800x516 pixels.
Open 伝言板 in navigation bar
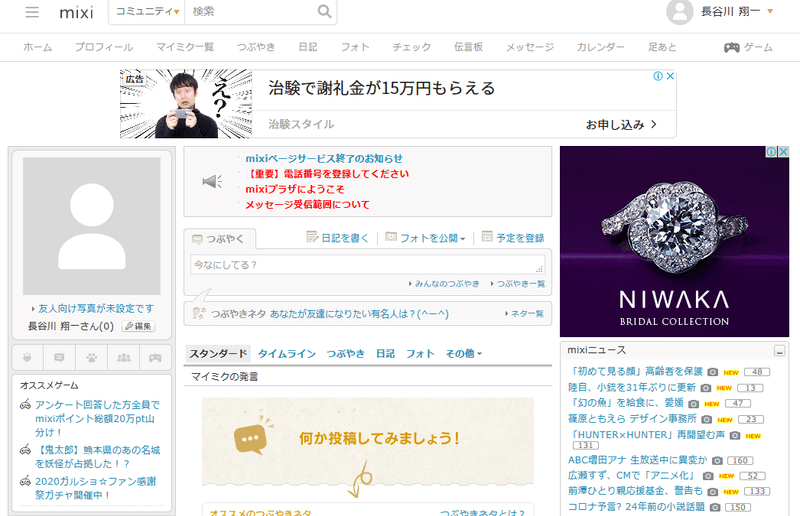[468, 47]
